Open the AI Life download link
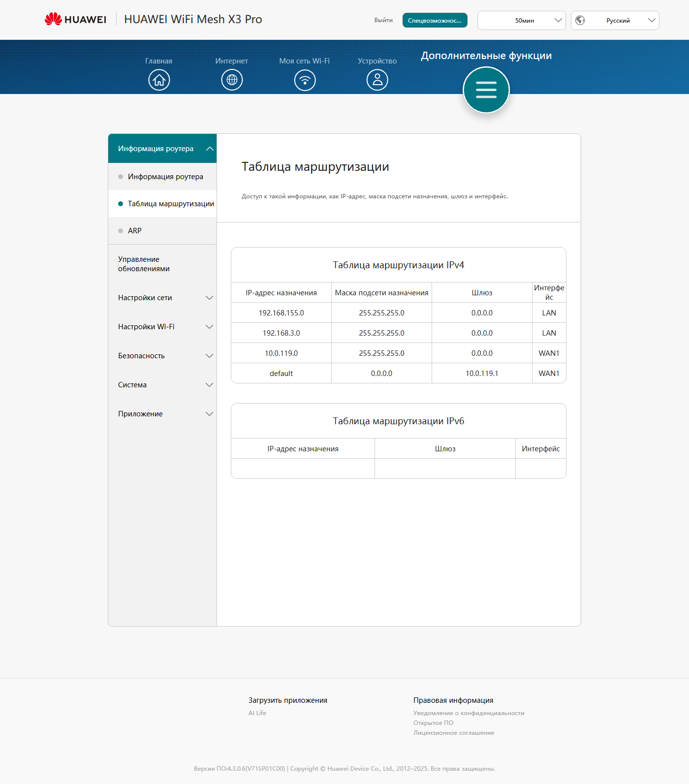The width and height of the screenshot is (689, 784). coord(257,713)
